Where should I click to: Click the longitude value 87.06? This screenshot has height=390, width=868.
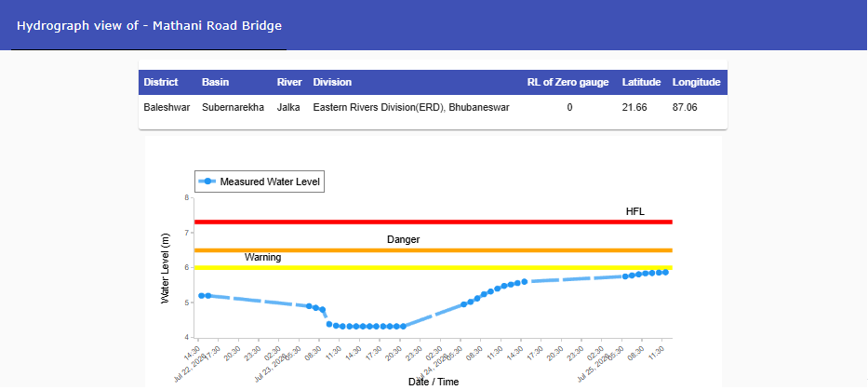pyautogui.click(x=685, y=107)
